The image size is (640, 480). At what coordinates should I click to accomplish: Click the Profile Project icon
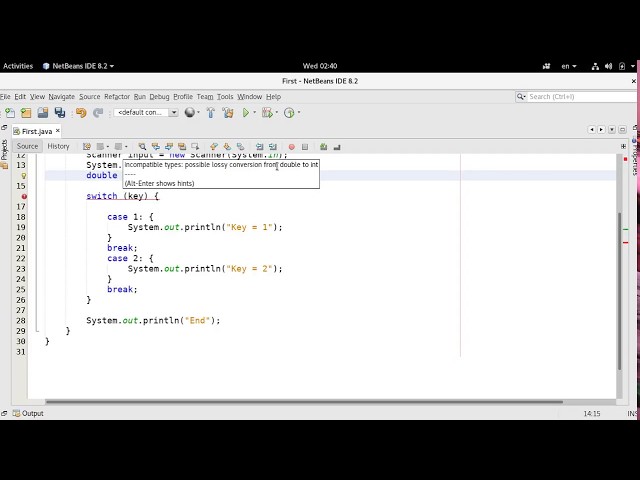coord(289,113)
